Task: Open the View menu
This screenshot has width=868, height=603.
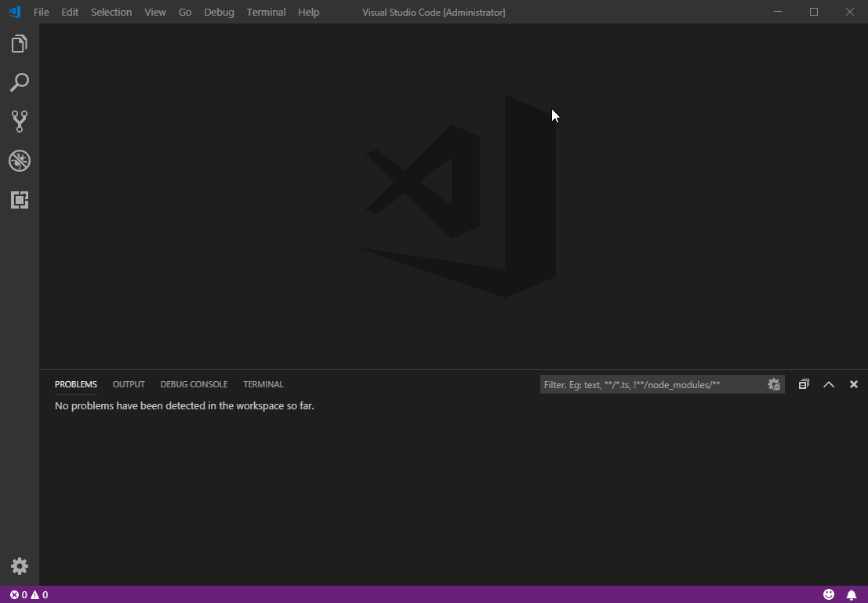Action: (x=155, y=13)
